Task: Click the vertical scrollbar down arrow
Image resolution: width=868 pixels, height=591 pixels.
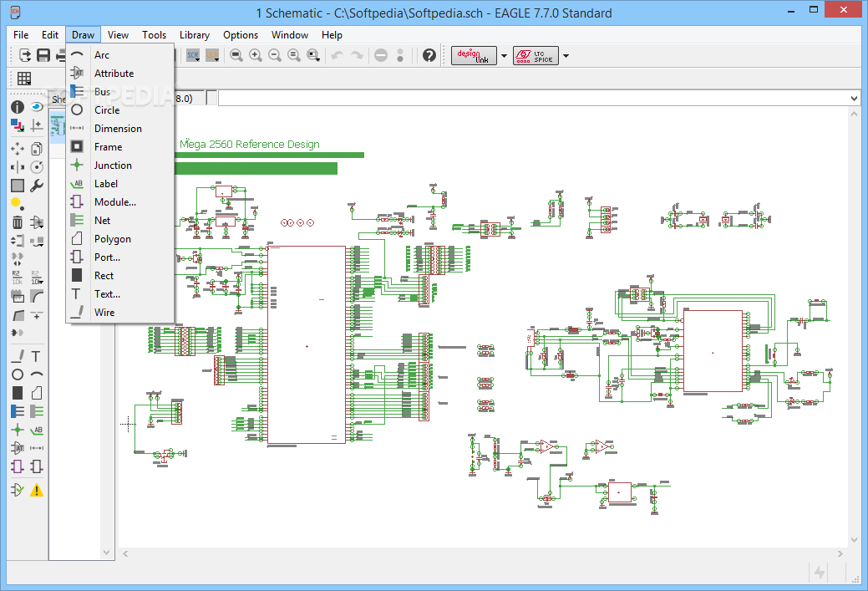Action: point(854,539)
